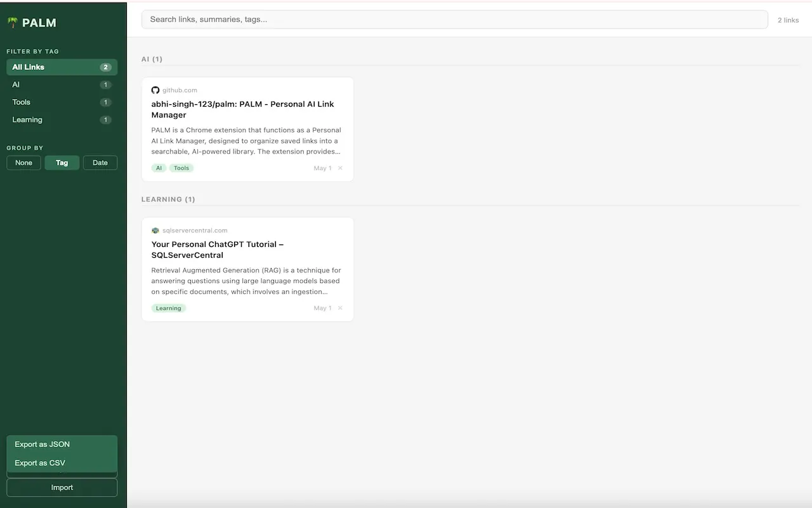Click the summary starting 'Retrieval Augmented Generation'

coord(246,281)
